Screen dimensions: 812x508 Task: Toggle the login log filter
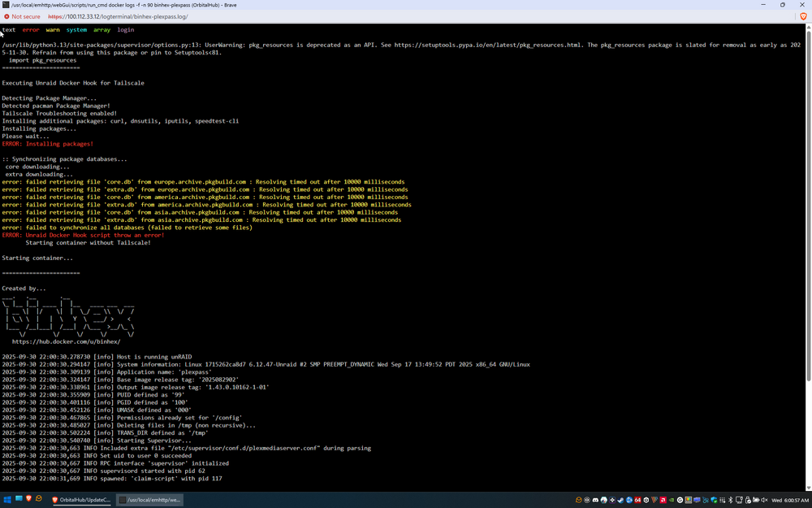(x=126, y=30)
